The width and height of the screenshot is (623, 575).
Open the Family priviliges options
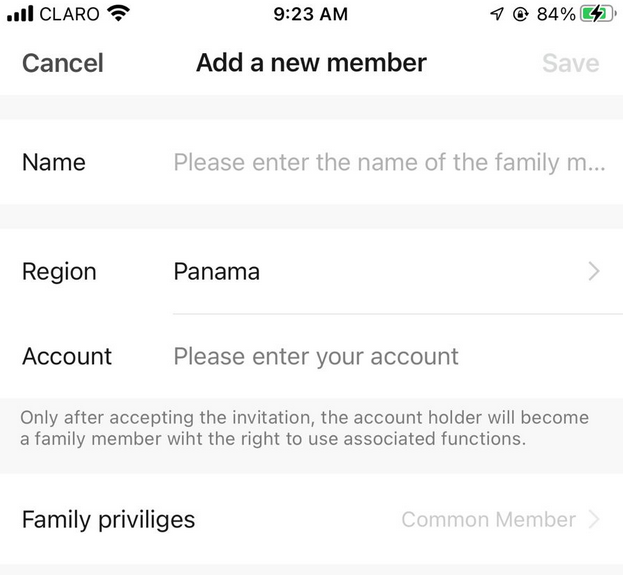point(312,519)
